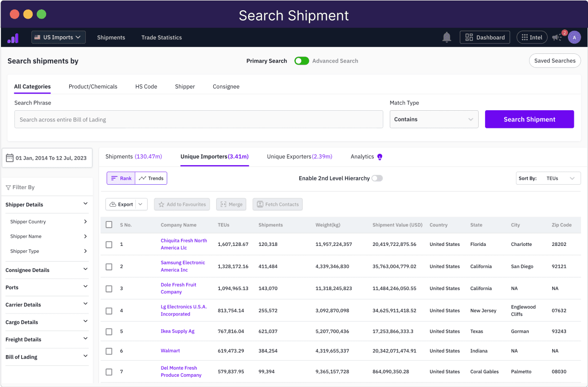The image size is (588, 387).
Task: Expand the Consignee Details filter section
Action: coord(47,270)
